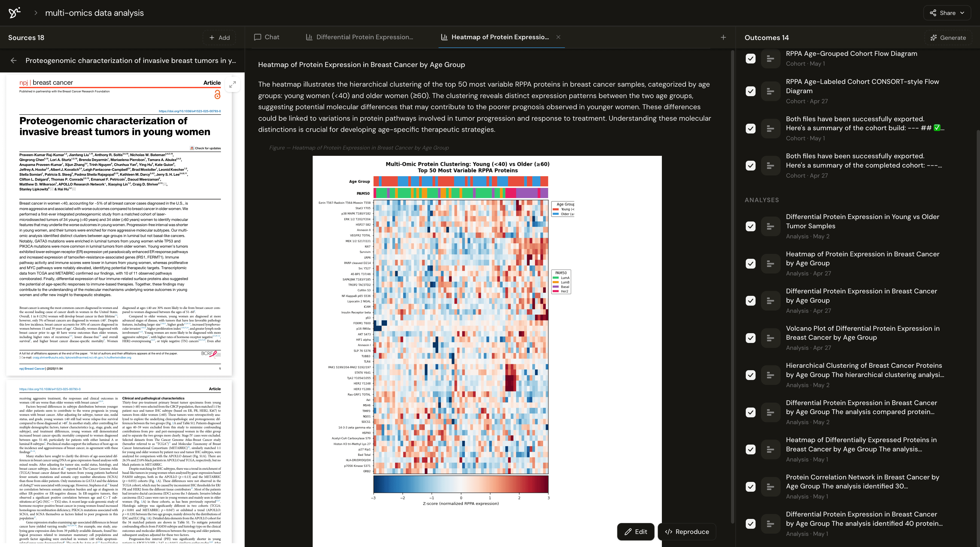The image size is (980, 547).
Task: Toggle checkbox for Volcano Plot of Differential Protein
Action: tap(751, 338)
